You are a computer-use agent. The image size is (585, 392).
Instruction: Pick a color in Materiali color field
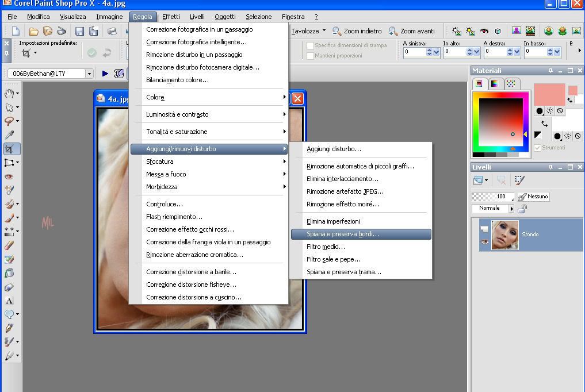500,122
